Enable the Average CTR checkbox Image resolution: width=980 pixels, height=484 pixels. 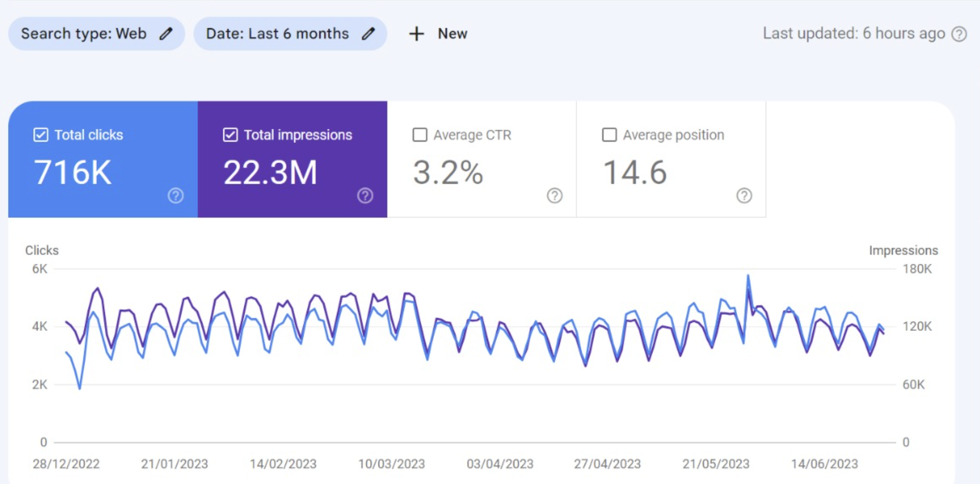(419, 135)
